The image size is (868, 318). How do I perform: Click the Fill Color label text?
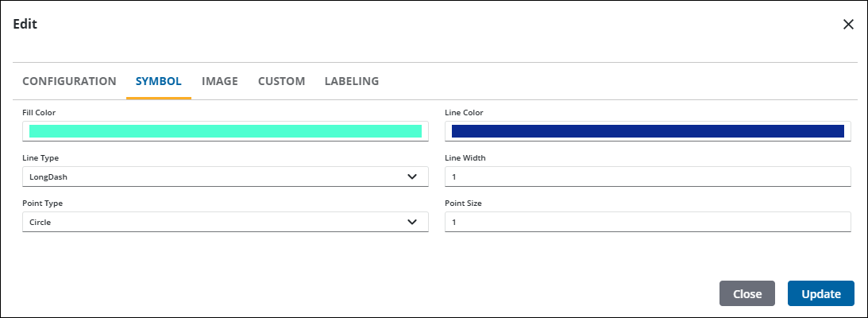pyautogui.click(x=39, y=113)
